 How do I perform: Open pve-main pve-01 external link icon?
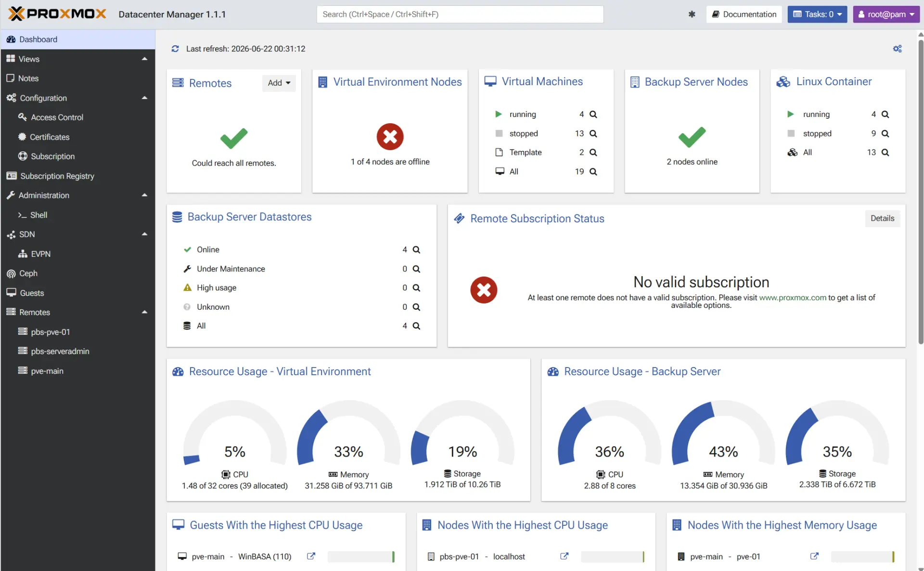point(814,556)
